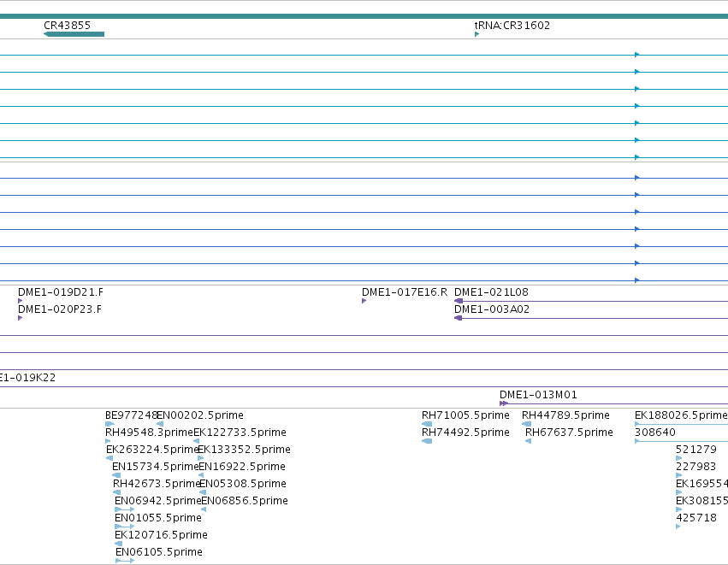Click the 521279 feature label
This screenshot has height=565, width=728.
pyautogui.click(x=696, y=449)
